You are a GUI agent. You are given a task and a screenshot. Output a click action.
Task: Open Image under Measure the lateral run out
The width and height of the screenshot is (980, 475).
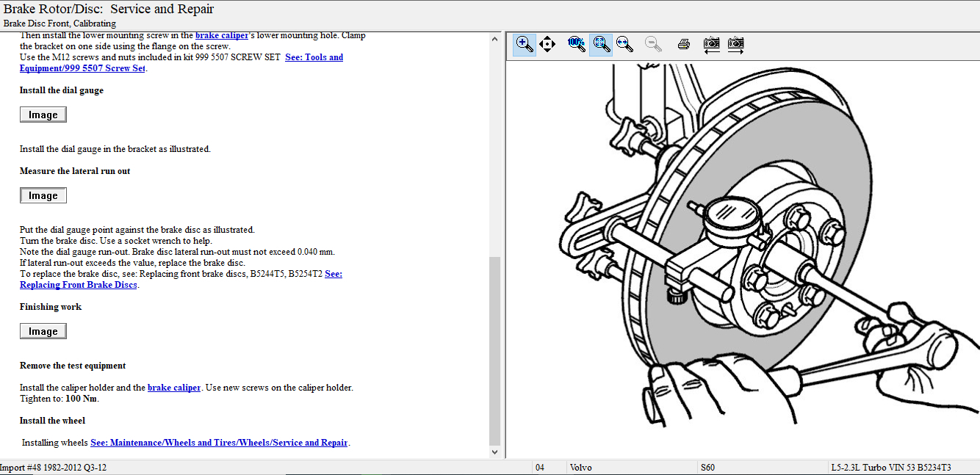[43, 195]
